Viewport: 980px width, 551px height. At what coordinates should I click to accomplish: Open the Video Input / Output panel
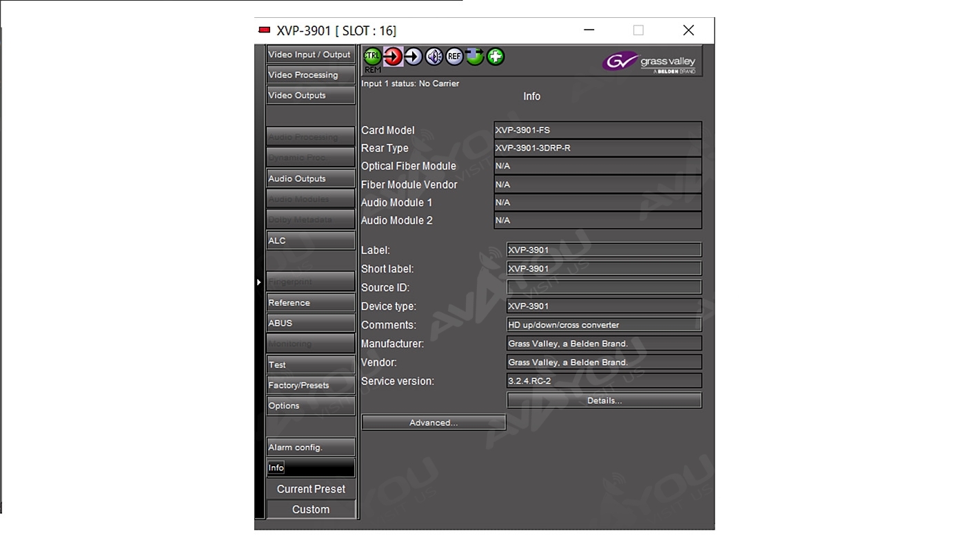(x=310, y=54)
